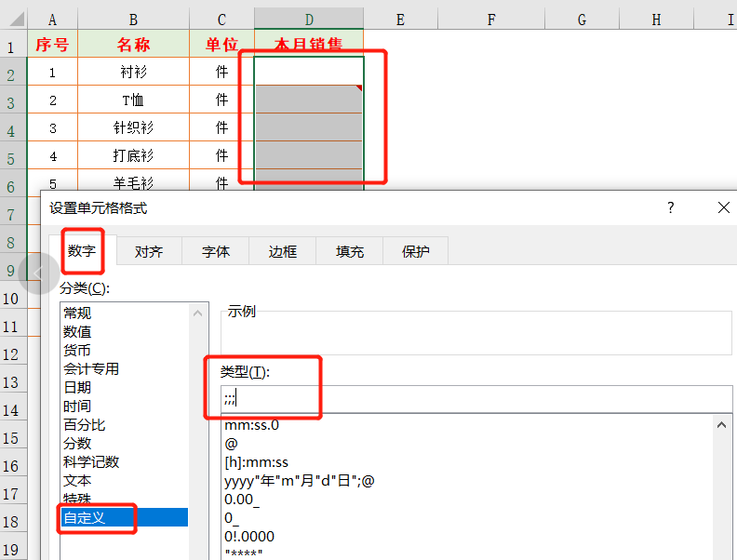This screenshot has height=560, width=737.
Task: Select 特殊 category
Action: 125,499
